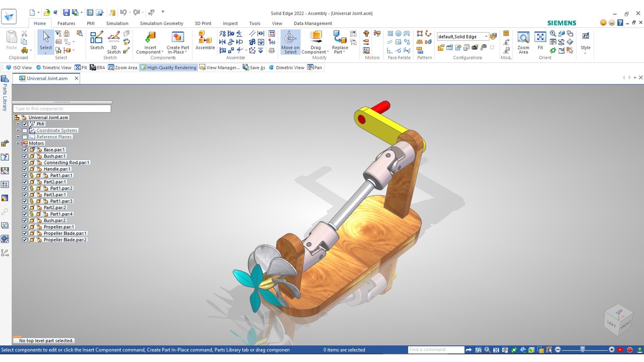Click the ISO View button
Image resolution: width=644 pixels, height=362 pixels.
click(x=19, y=68)
